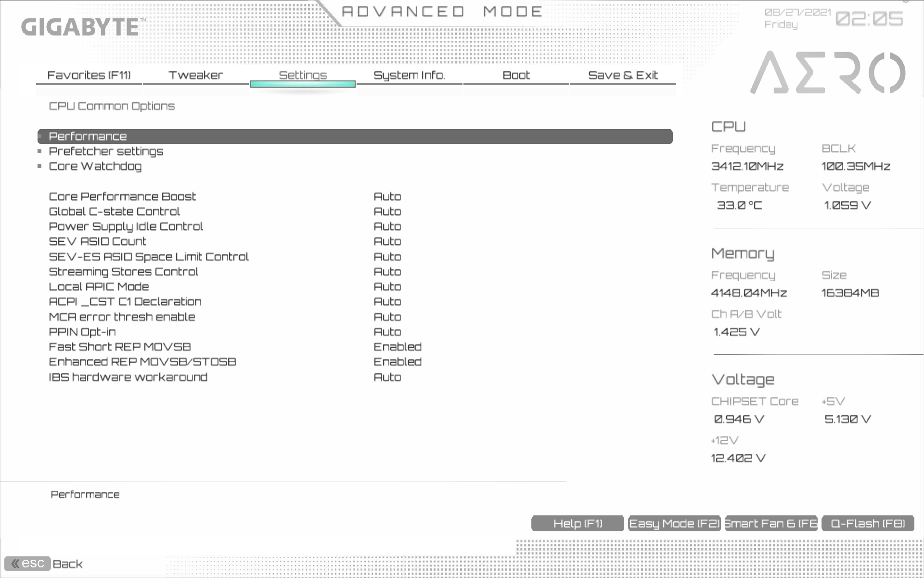Image resolution: width=924 pixels, height=578 pixels.
Task: Open the Save & Exit tab
Action: point(623,75)
